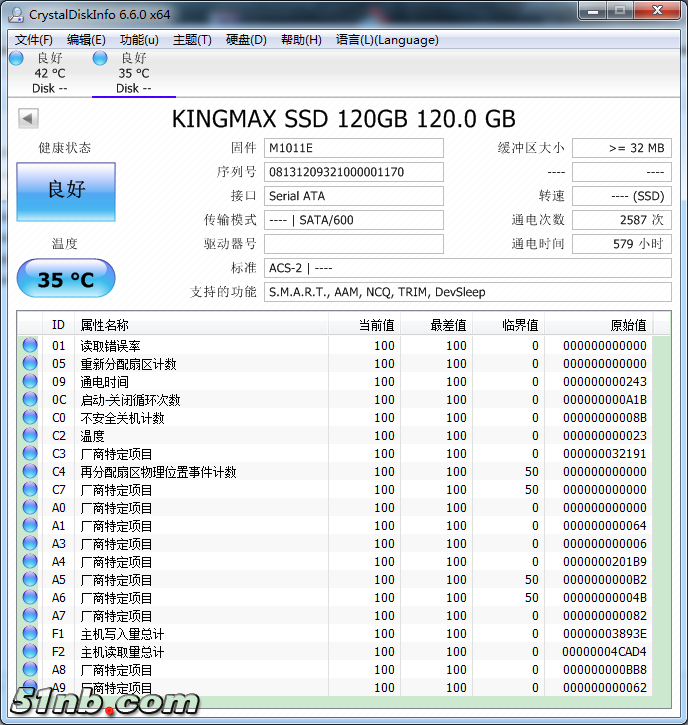This screenshot has height=725, width=688.
Task: Open the 功能(u) menu
Action: click(x=139, y=40)
